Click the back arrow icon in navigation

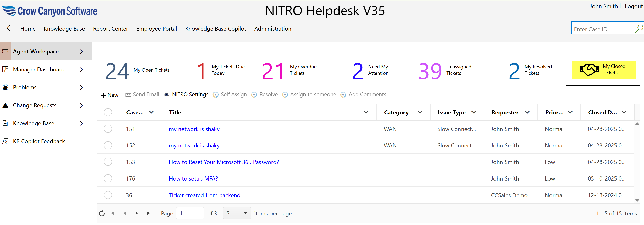tap(9, 28)
